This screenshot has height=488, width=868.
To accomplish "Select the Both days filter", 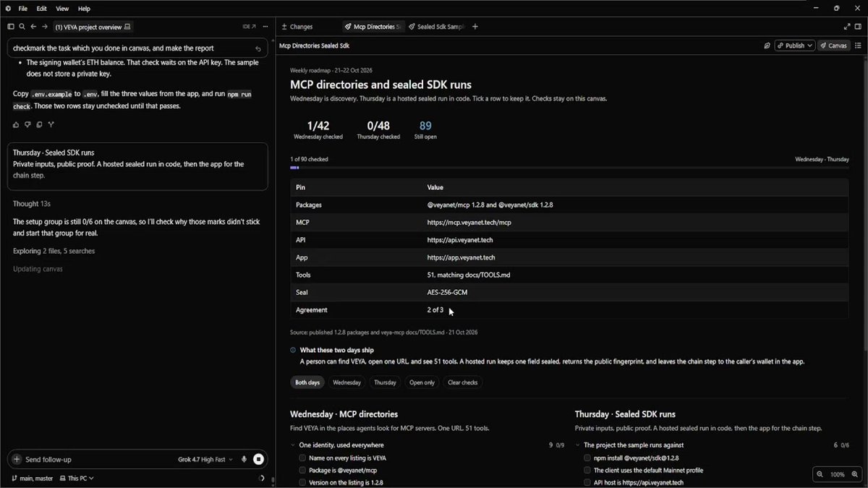I will point(307,382).
